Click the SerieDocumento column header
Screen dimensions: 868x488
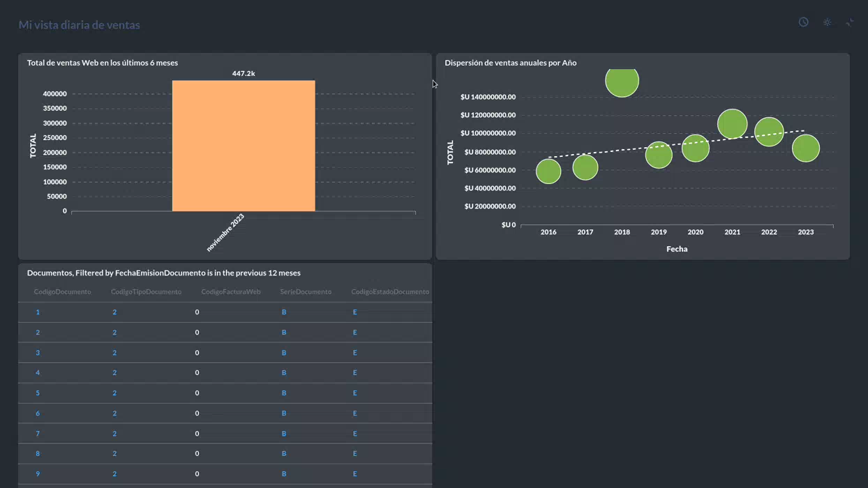tap(306, 291)
